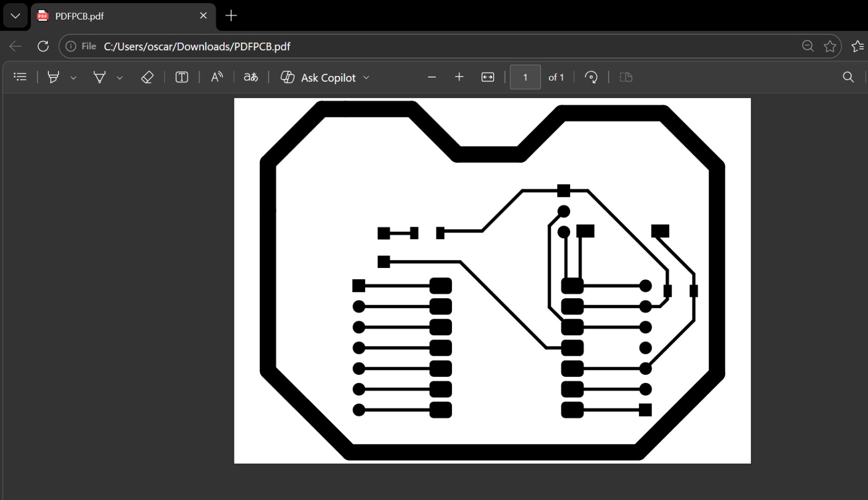Zoom in on the PDF
Screen dimensions: 868x500
pyautogui.click(x=459, y=77)
